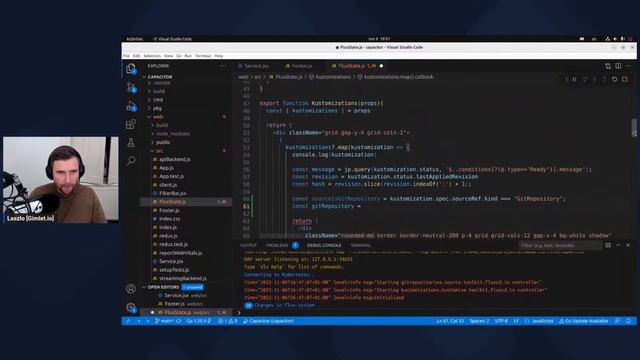Open the Manage gear icon in activity bar
The width and height of the screenshot is (640, 360).
(131, 307)
